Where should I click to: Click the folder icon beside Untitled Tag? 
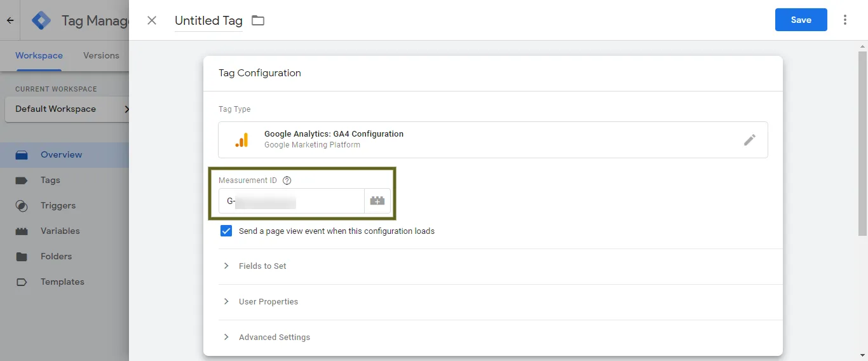click(257, 20)
